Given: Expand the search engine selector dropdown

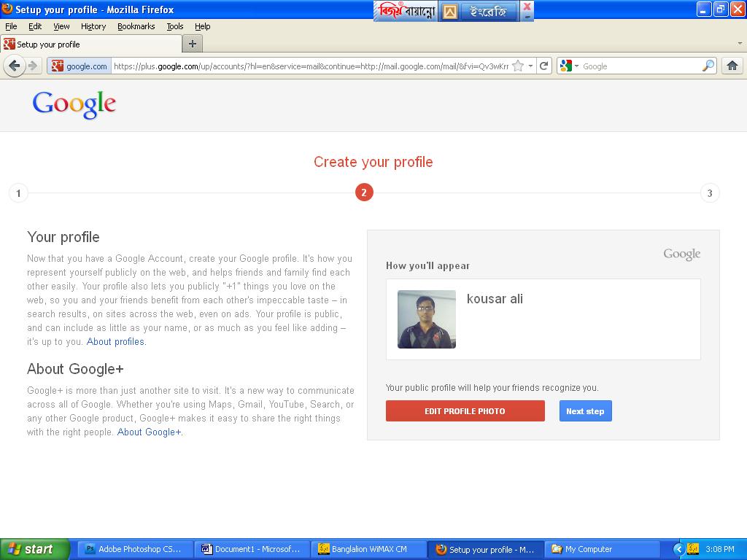Looking at the screenshot, I should [x=569, y=66].
